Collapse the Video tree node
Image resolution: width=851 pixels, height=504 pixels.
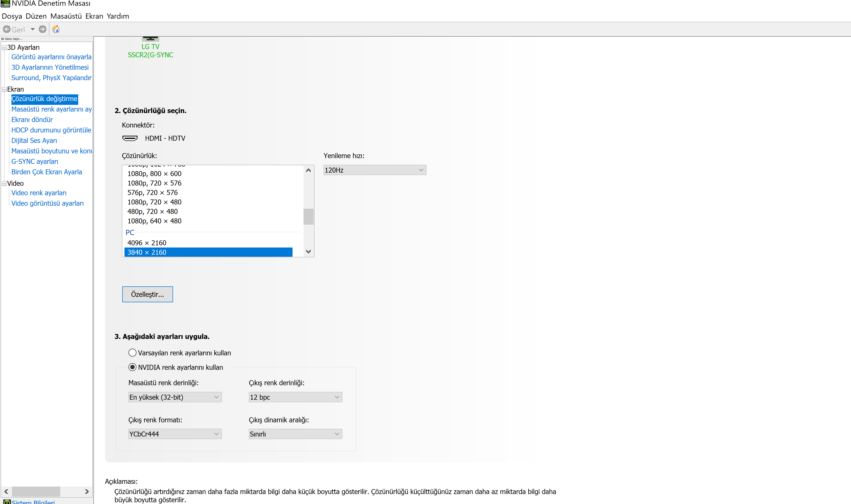tap(4, 183)
